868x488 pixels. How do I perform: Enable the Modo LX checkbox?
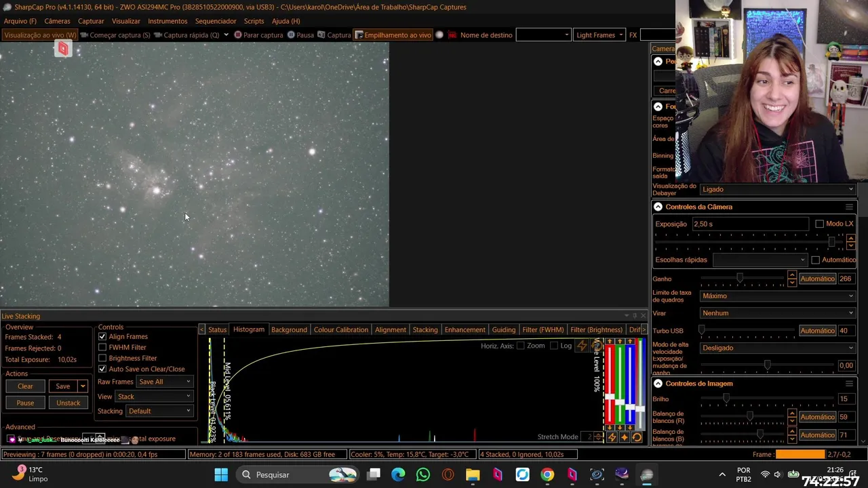coord(819,224)
